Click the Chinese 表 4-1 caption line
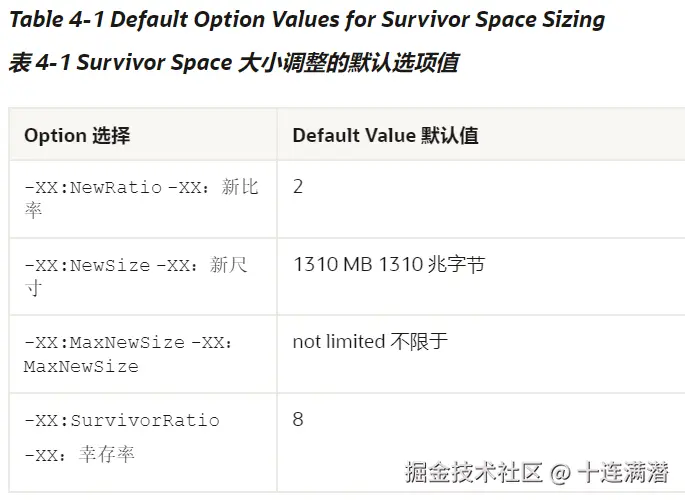The width and height of the screenshot is (685, 501). pyautogui.click(x=233, y=63)
